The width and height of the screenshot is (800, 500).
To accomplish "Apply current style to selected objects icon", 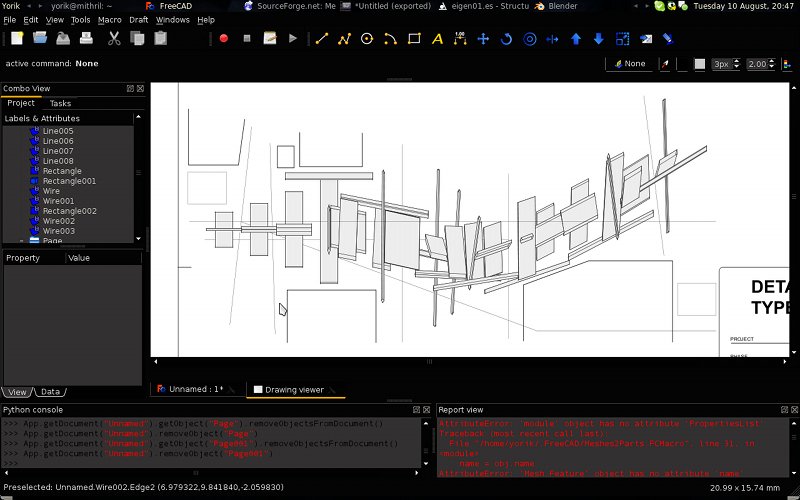I will [x=787, y=64].
